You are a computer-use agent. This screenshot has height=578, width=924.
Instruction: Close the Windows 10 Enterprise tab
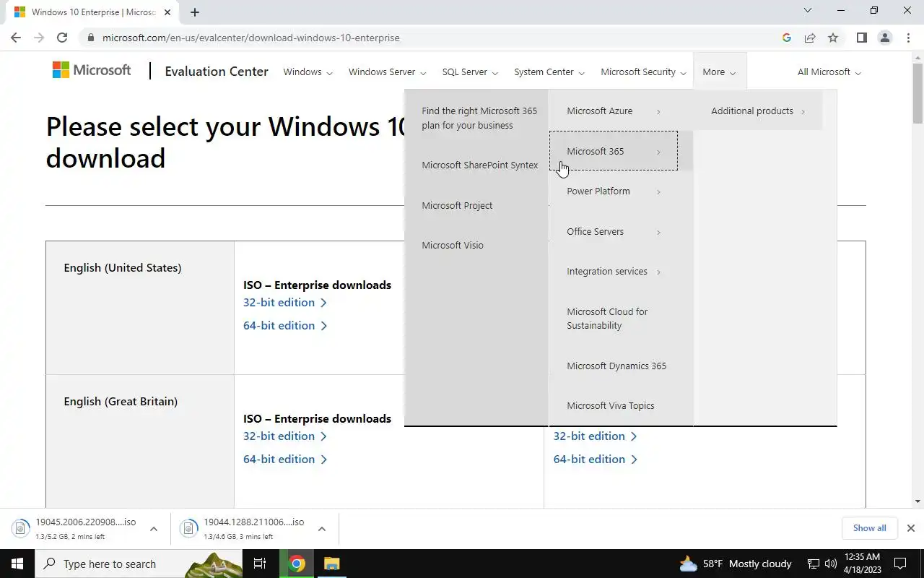click(167, 12)
